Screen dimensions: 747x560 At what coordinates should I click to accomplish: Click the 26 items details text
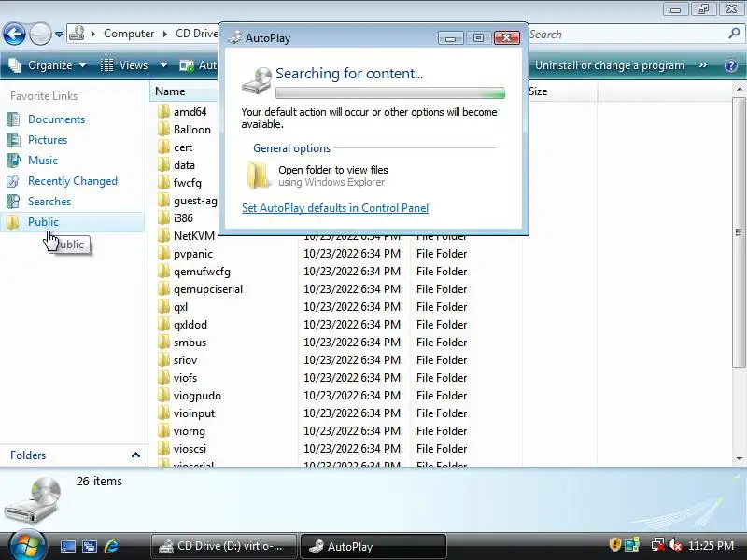pos(99,481)
